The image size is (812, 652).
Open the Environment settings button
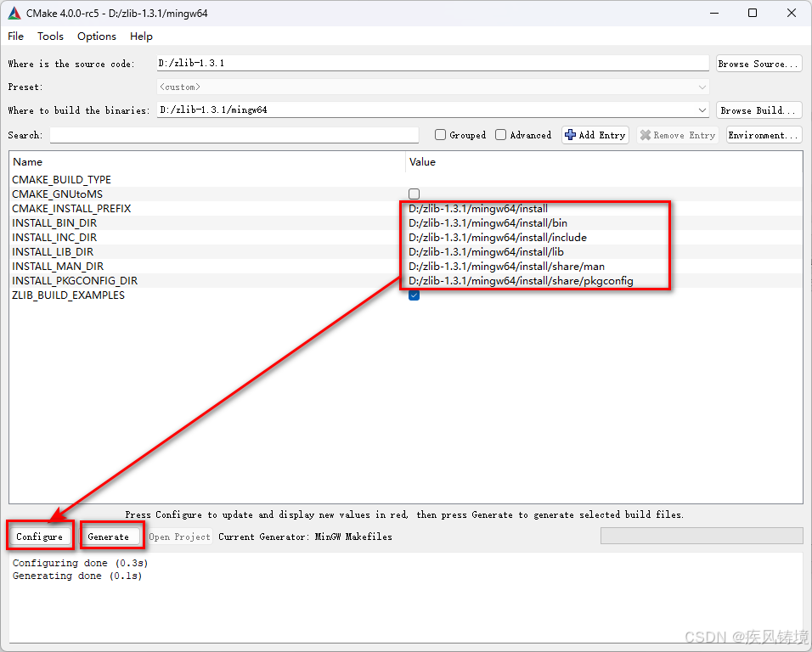click(x=764, y=135)
